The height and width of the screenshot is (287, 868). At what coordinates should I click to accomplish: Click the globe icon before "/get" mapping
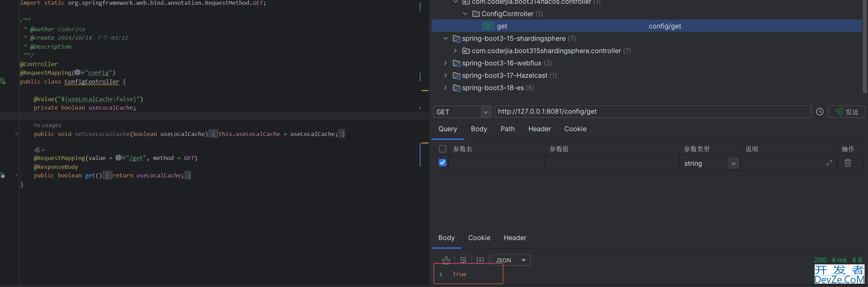point(118,158)
